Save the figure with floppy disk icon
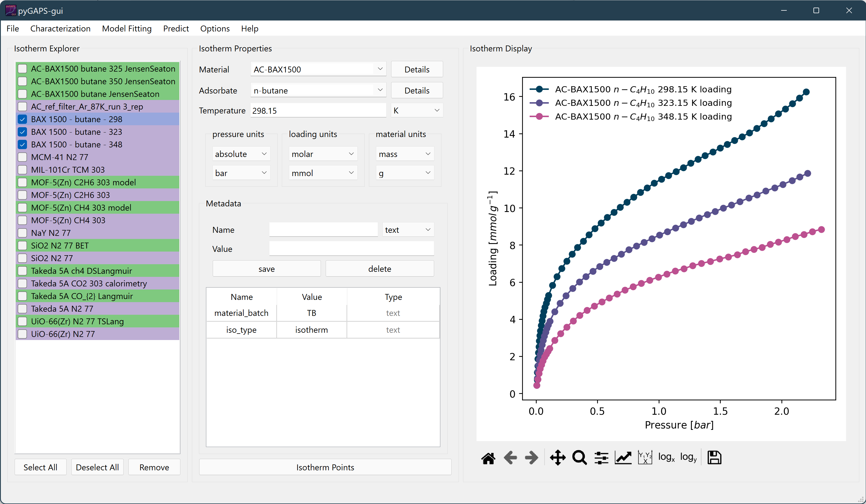 pyautogui.click(x=715, y=458)
